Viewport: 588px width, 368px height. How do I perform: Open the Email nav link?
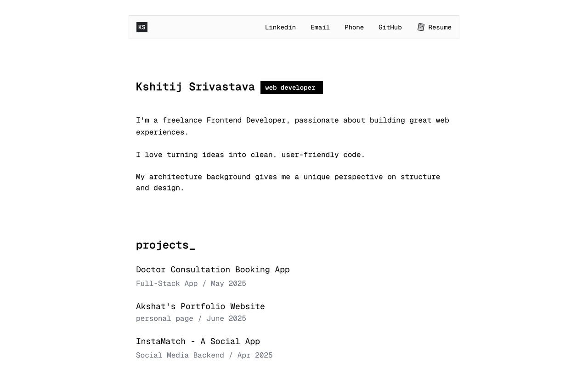tap(320, 27)
